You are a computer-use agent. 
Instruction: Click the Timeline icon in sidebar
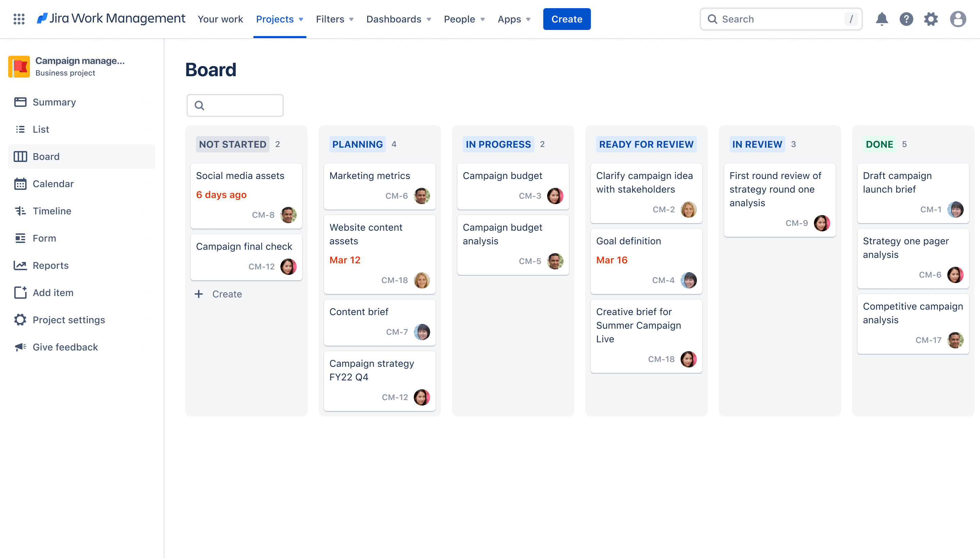coord(20,210)
